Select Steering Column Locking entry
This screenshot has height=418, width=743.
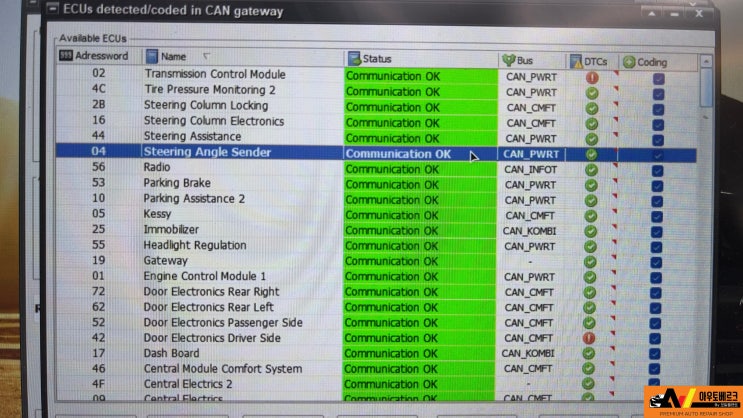[x=206, y=105]
